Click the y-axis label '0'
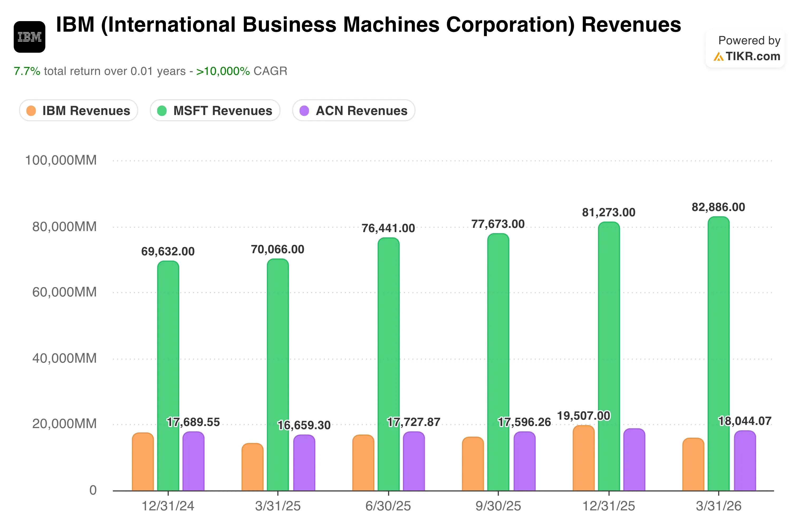Viewport: 798px width, 532px height. click(x=93, y=490)
